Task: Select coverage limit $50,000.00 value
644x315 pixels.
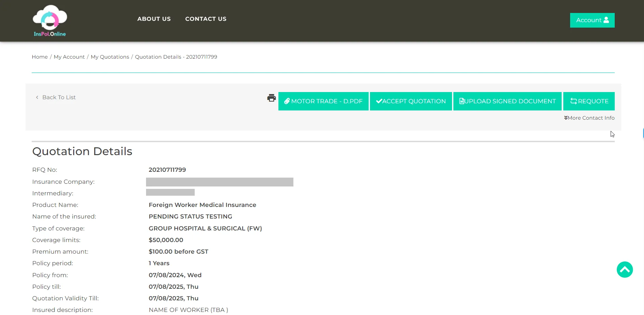Action: tap(166, 240)
